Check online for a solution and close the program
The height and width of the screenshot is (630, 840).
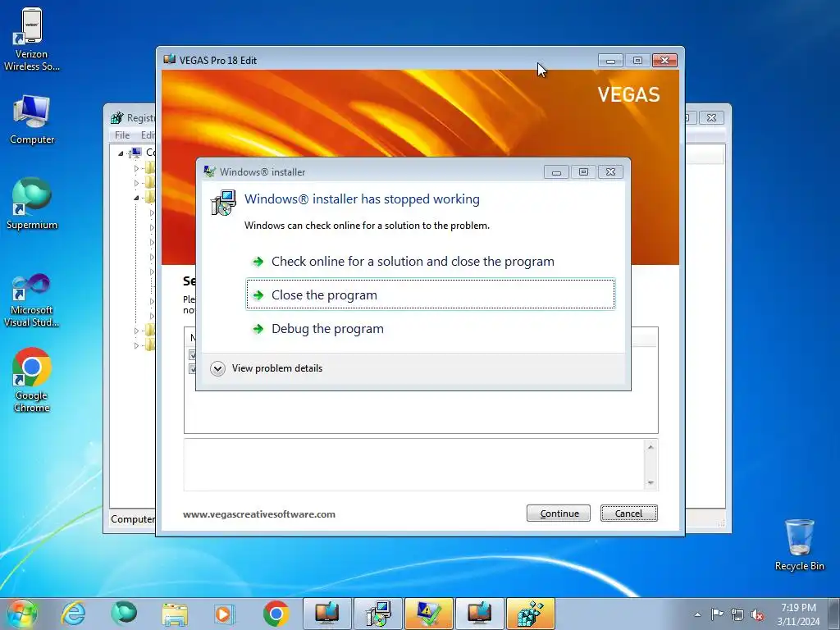[x=430, y=262]
